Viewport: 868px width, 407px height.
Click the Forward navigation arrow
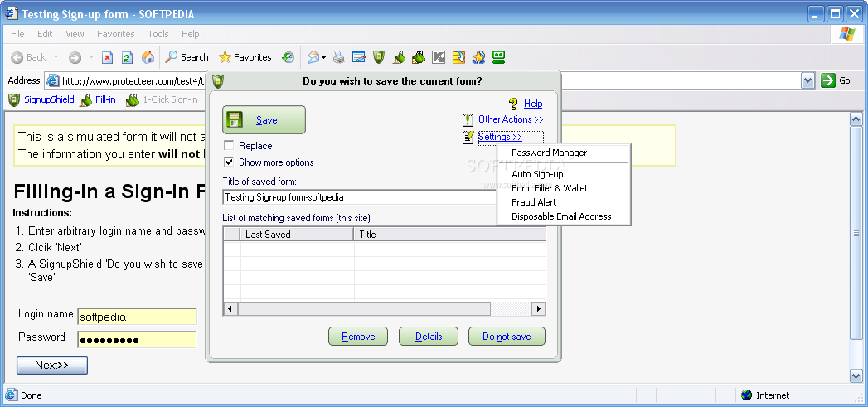coord(75,57)
